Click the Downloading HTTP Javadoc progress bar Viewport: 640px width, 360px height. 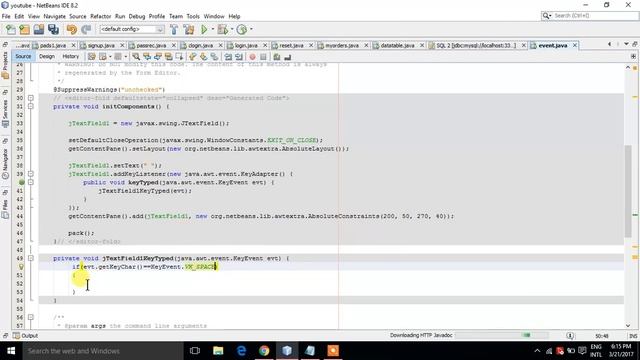pyautogui.click(x=502, y=335)
